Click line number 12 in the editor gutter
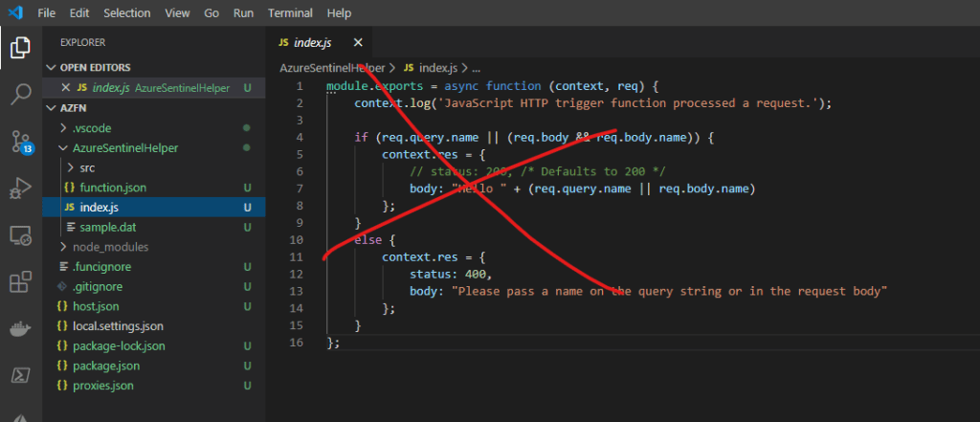This screenshot has width=980, height=422. coord(298,274)
